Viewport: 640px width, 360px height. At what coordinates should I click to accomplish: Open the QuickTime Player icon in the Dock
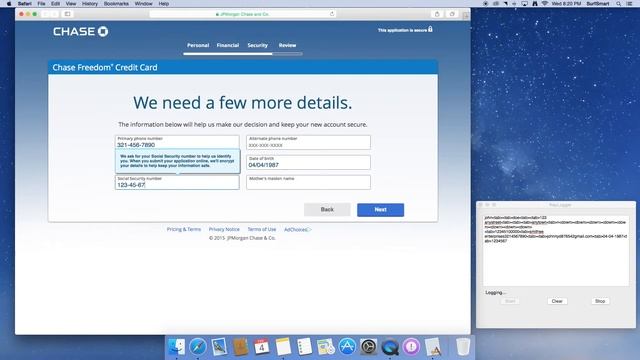pos(390,347)
